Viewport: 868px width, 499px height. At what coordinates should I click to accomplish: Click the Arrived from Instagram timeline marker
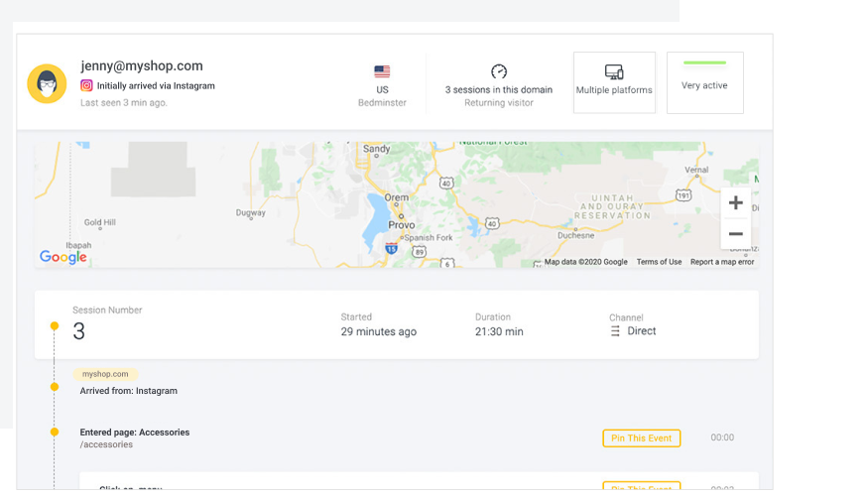[x=55, y=387]
